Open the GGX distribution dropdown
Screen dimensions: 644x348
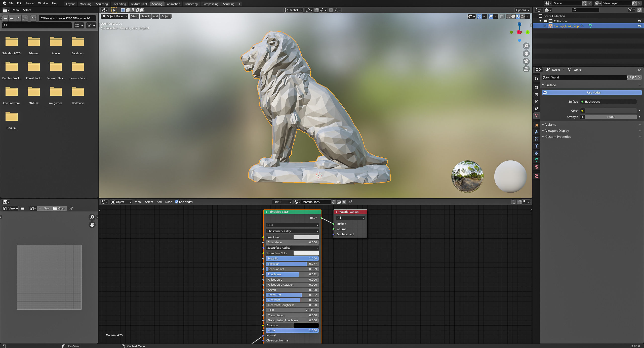(x=292, y=225)
